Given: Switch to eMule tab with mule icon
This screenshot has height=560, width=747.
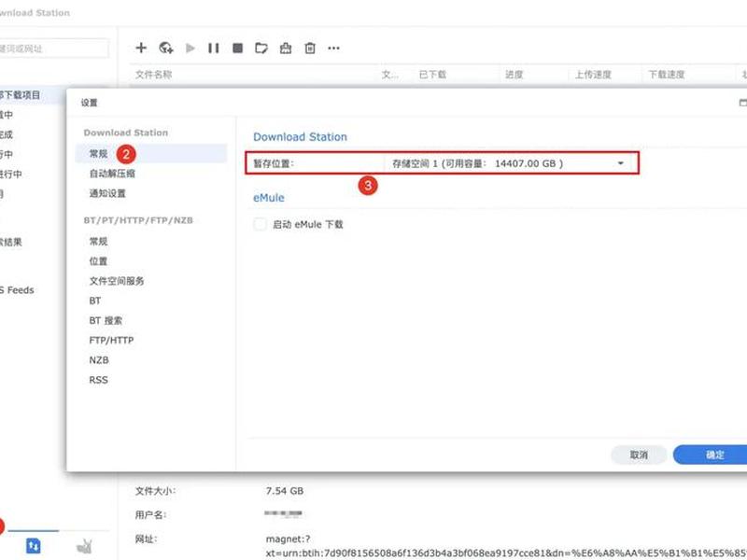Looking at the screenshot, I should pos(84,546).
